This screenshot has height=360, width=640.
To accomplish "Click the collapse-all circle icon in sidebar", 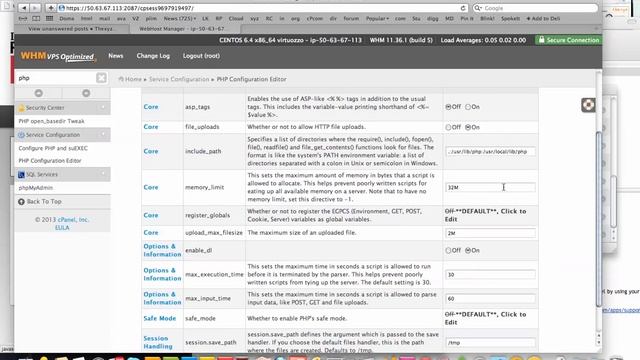I will point(39,93).
